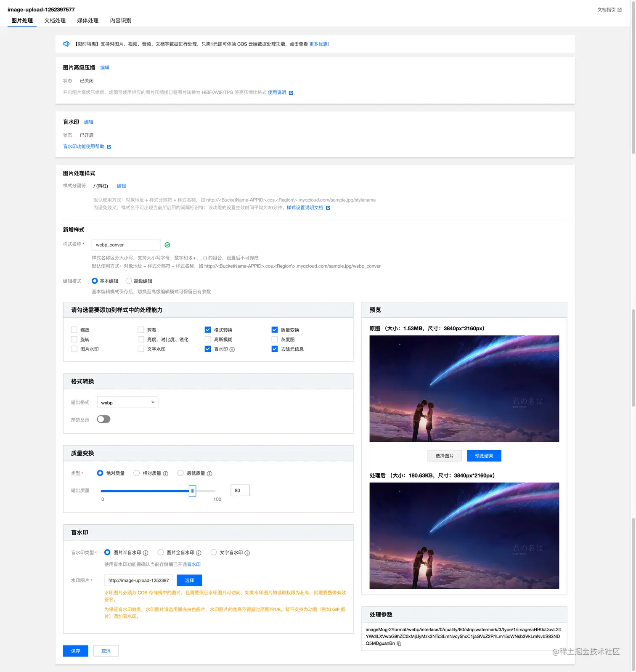Click info icon beside 图片全盲水印
The image size is (636, 672).
click(x=199, y=553)
